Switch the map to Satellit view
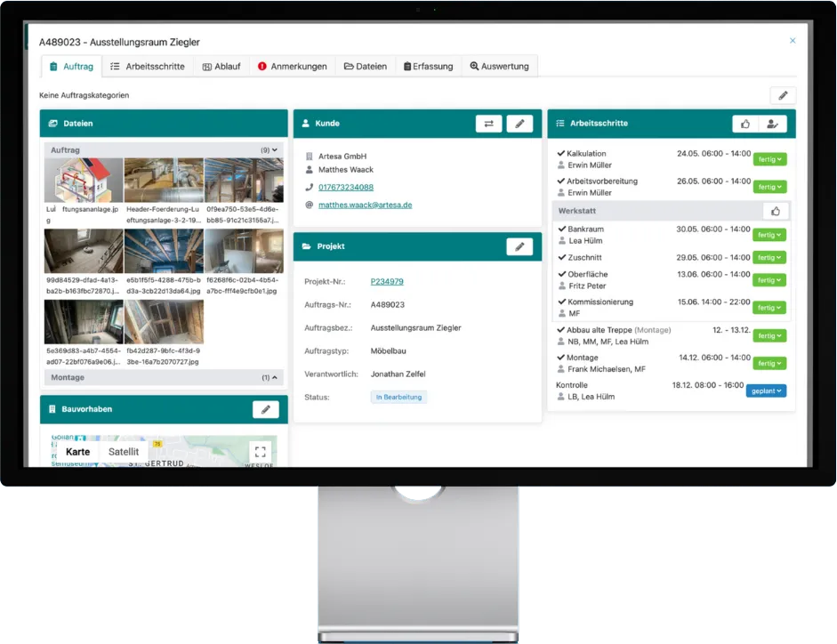Image resolution: width=837 pixels, height=644 pixels. [x=124, y=452]
